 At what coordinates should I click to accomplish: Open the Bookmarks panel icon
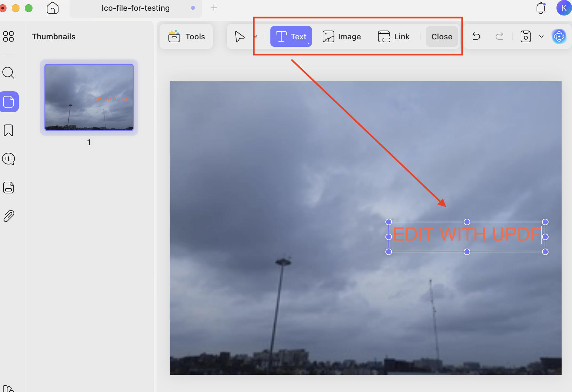[x=8, y=130]
